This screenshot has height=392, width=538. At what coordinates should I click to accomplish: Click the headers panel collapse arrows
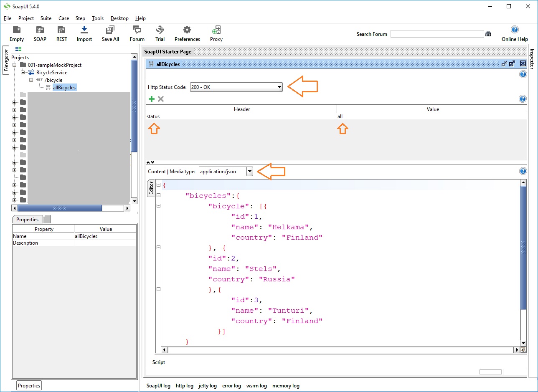pyautogui.click(x=150, y=162)
